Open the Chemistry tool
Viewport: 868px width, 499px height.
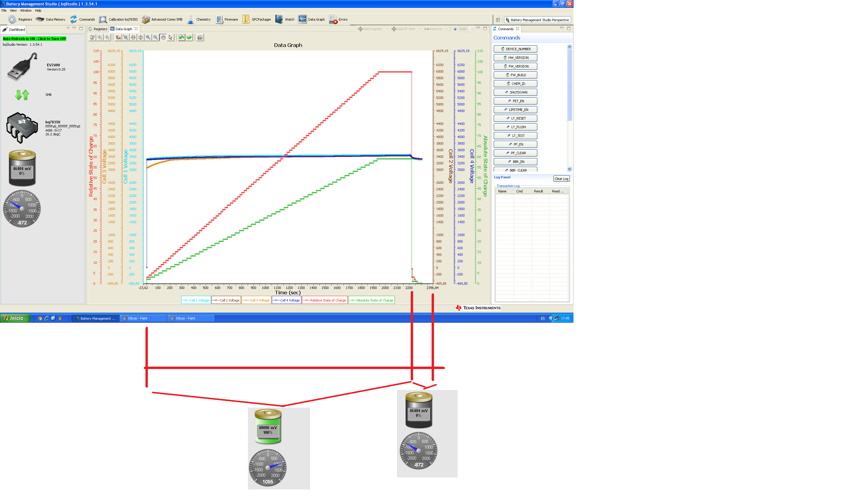[x=199, y=19]
